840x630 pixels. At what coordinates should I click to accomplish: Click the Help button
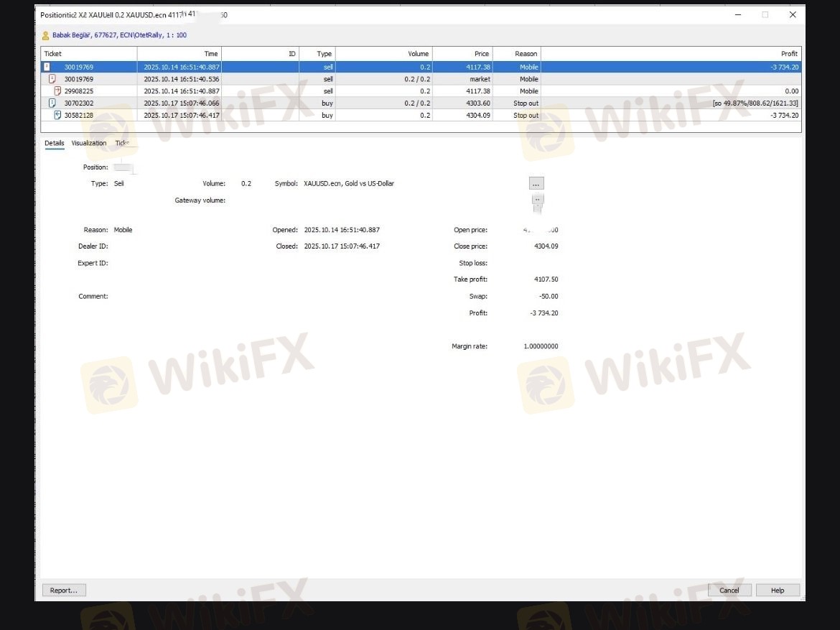[778, 590]
